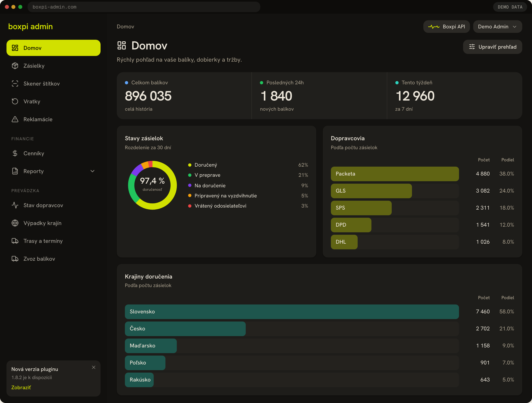The image size is (532, 403).
Task: Click the Skener štítkov scanner icon
Action: 15,84
